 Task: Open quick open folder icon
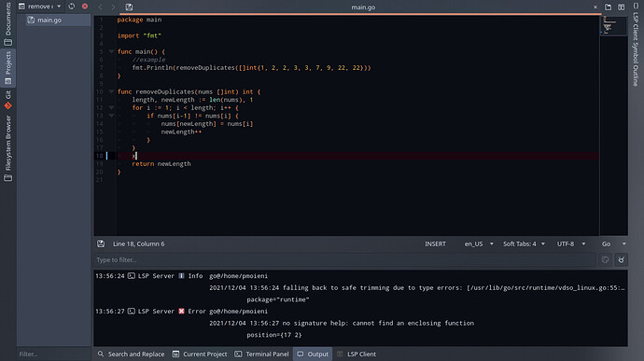tap(609, 7)
